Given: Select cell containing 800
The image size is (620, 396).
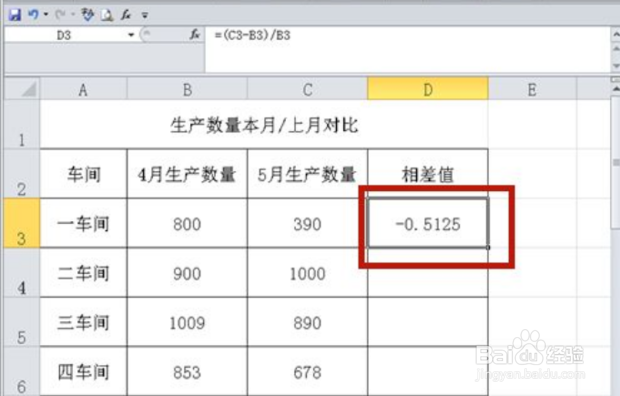Looking at the screenshot, I should (187, 223).
